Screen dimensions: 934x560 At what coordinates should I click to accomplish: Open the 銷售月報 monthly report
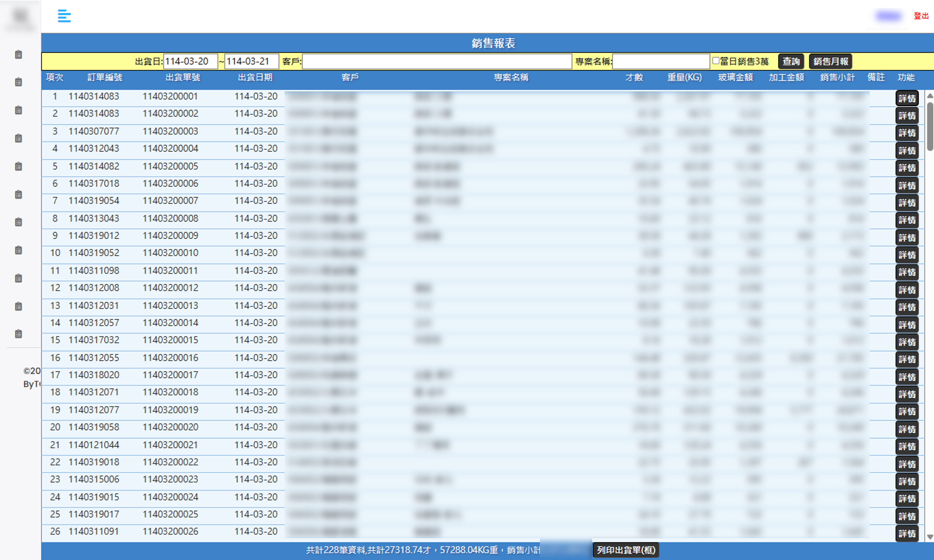(x=830, y=62)
